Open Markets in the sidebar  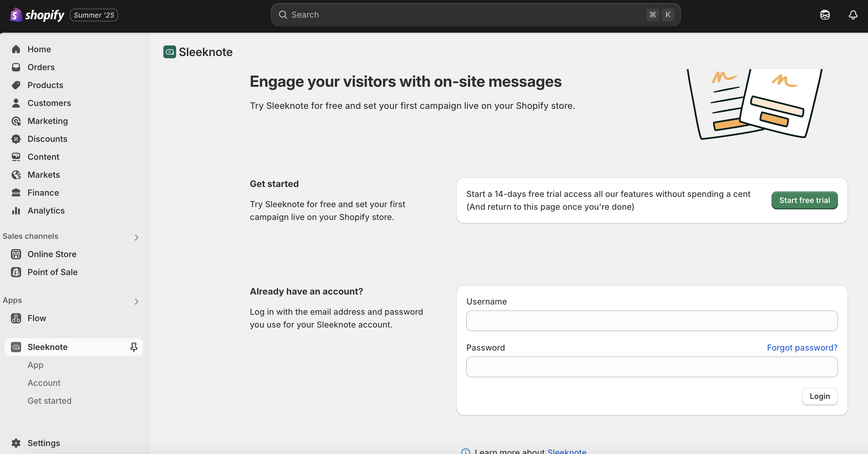pyautogui.click(x=44, y=174)
